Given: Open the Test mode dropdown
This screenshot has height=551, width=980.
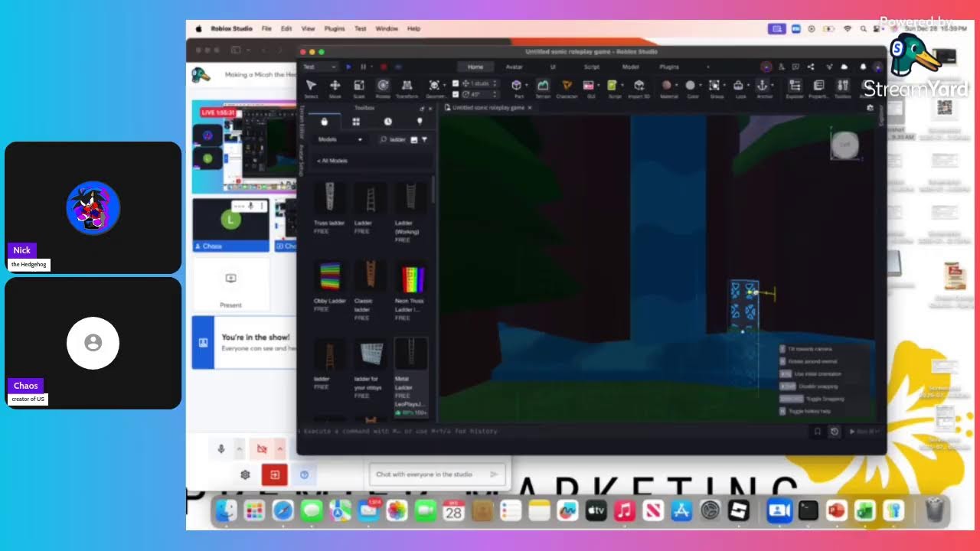Looking at the screenshot, I should tap(320, 67).
